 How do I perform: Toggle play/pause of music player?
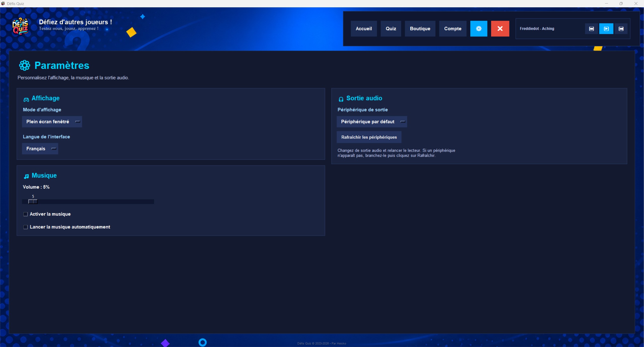coord(606,29)
